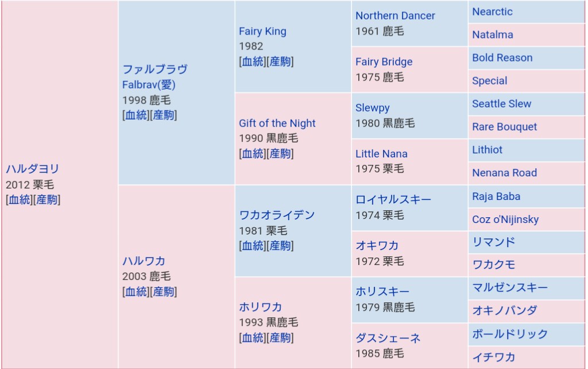
Task: Click the Little Nana link
Action: point(381,153)
